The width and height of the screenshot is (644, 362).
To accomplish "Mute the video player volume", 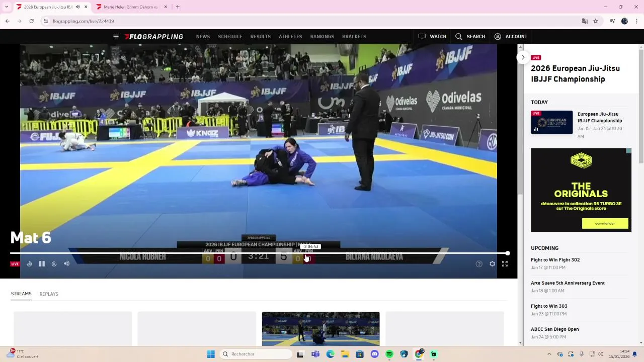I will (66, 263).
